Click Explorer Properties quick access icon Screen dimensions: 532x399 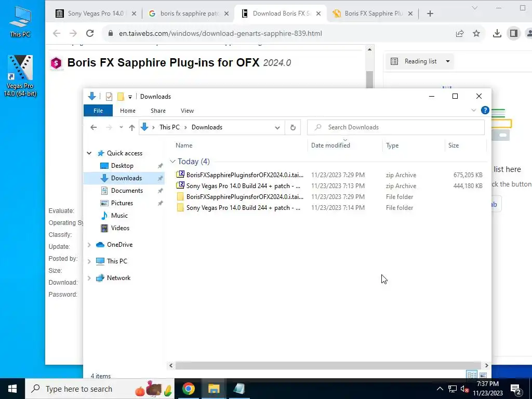[109, 97]
